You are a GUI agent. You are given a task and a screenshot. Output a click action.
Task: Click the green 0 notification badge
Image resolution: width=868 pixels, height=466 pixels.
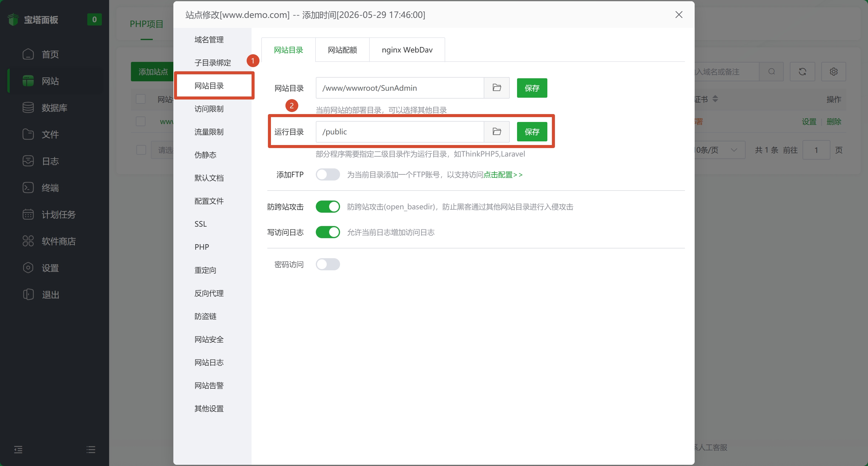coord(94,19)
